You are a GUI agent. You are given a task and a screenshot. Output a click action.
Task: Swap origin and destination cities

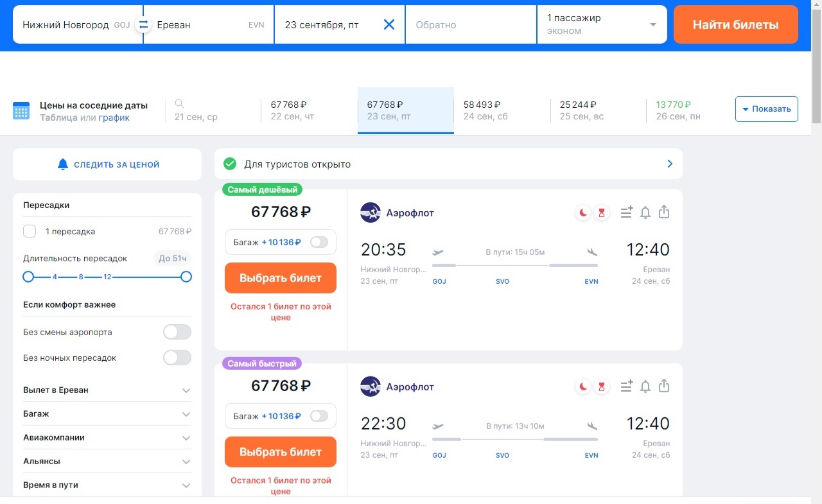click(143, 25)
